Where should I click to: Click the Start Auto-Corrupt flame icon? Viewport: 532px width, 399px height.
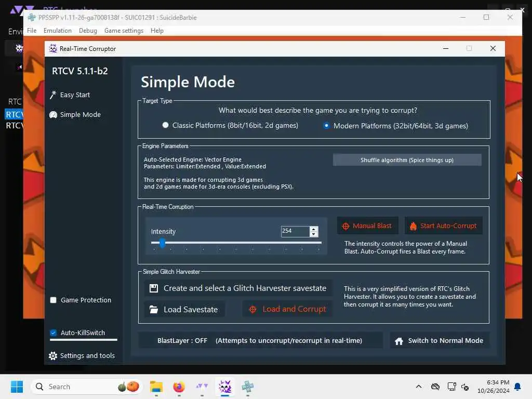[413, 227]
